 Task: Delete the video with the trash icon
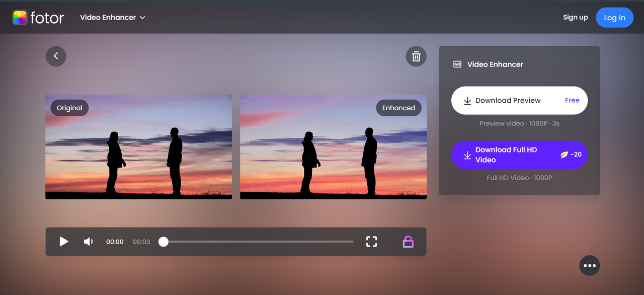(416, 56)
